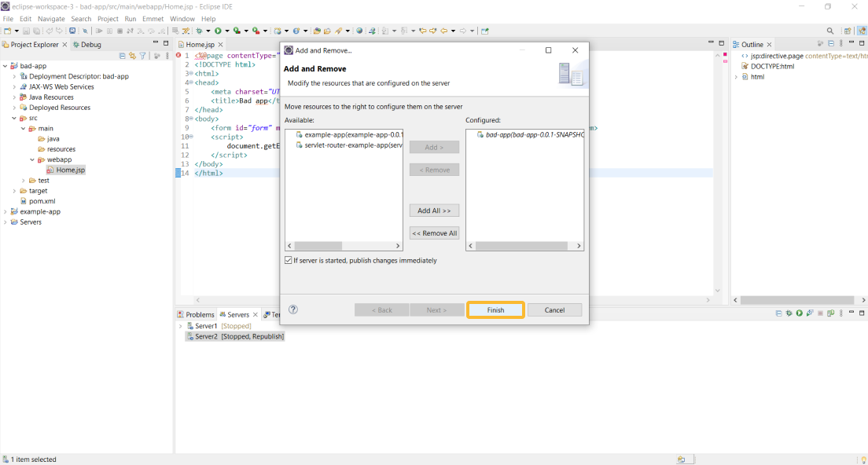Click Collapse All in Project Explorer
The image size is (868, 465).
(x=123, y=56)
